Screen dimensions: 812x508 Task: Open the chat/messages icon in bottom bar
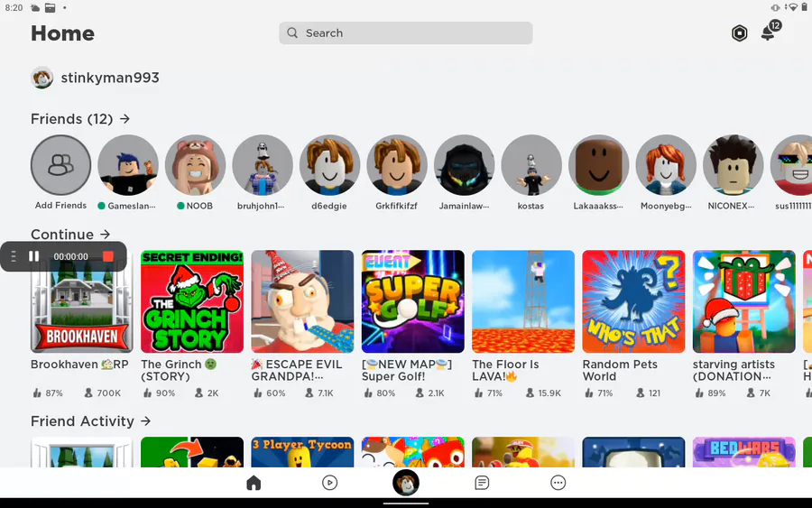click(x=482, y=483)
